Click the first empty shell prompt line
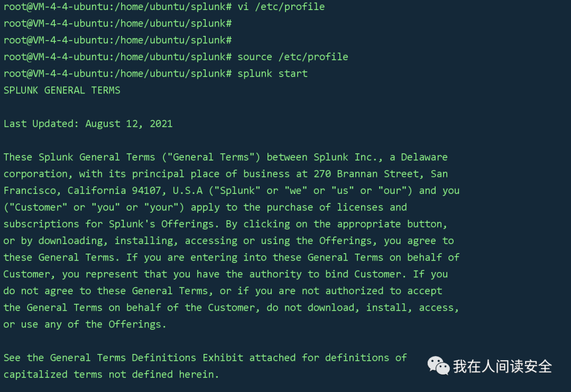Screen dimensions: 571x392 [x=117, y=24]
